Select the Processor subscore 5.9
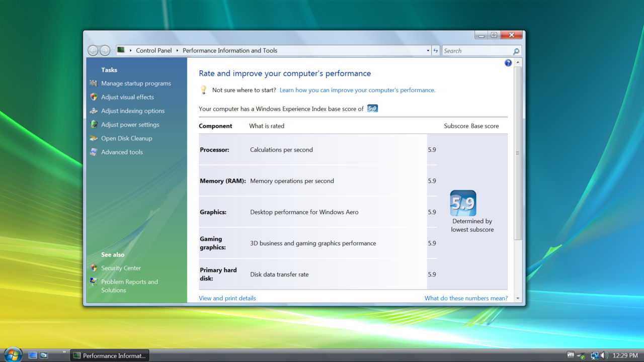644x362 pixels. [432, 150]
